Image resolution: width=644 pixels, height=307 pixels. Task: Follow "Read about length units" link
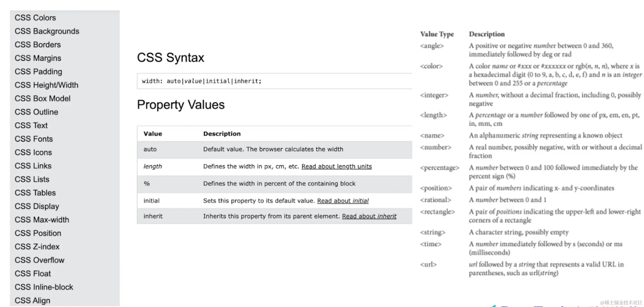[336, 167]
